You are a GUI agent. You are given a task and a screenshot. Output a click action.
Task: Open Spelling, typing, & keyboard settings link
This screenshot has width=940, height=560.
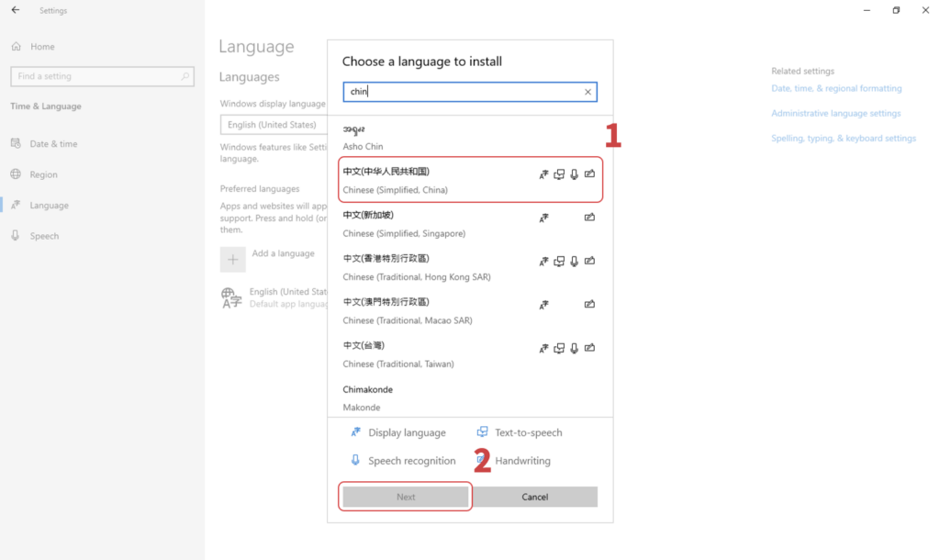(844, 138)
